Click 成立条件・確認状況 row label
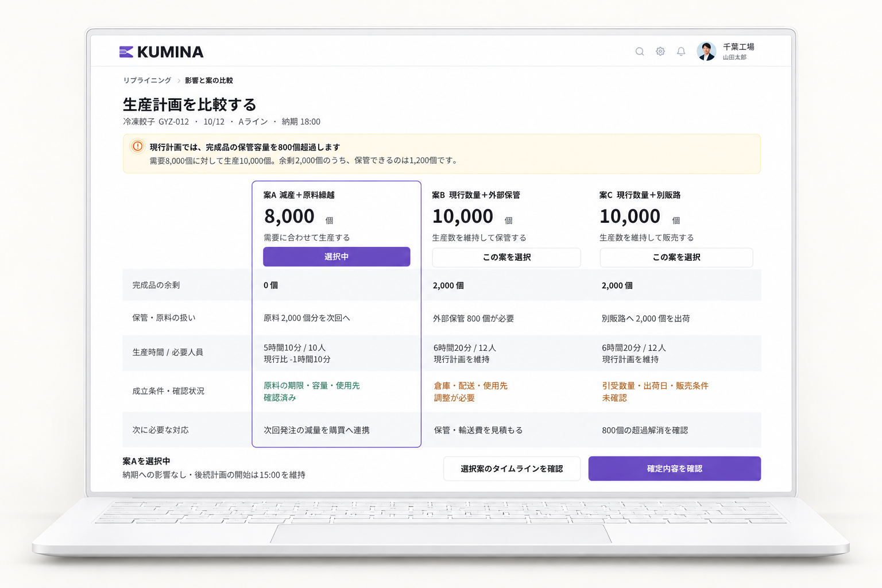Image resolution: width=882 pixels, height=588 pixels. tap(168, 391)
